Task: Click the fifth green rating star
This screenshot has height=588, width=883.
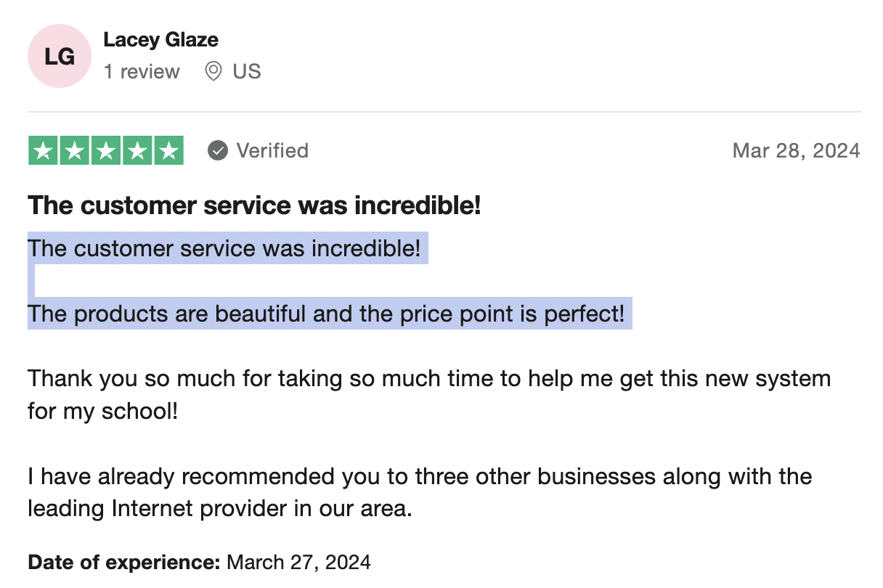Action: pos(168,151)
